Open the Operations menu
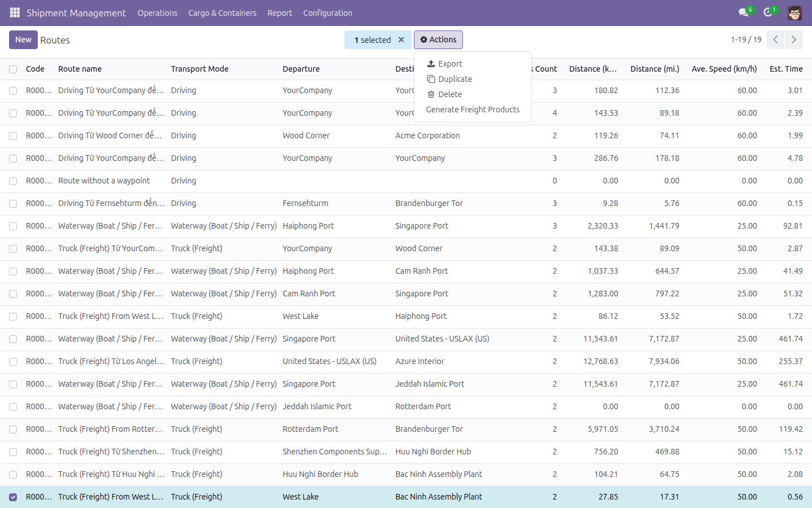 157,12
